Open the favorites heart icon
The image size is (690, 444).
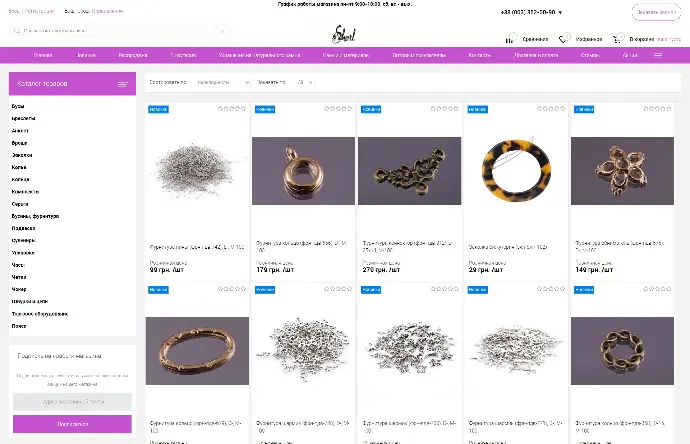[564, 38]
